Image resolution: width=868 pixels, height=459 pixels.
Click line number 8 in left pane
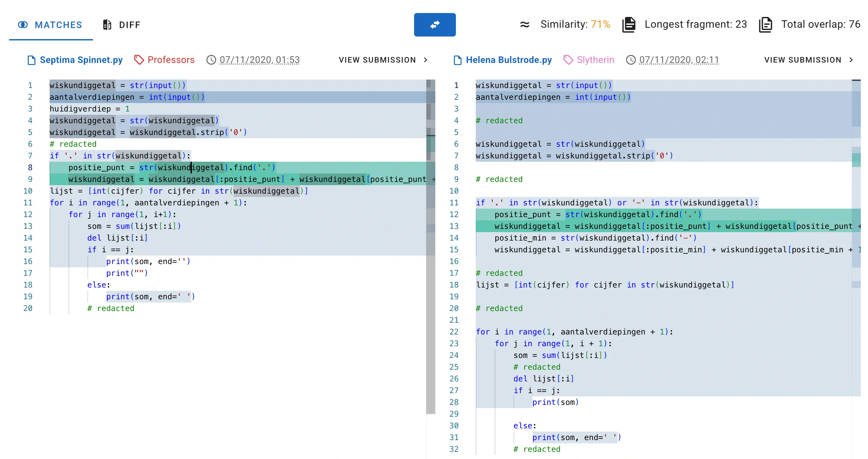[x=30, y=168]
